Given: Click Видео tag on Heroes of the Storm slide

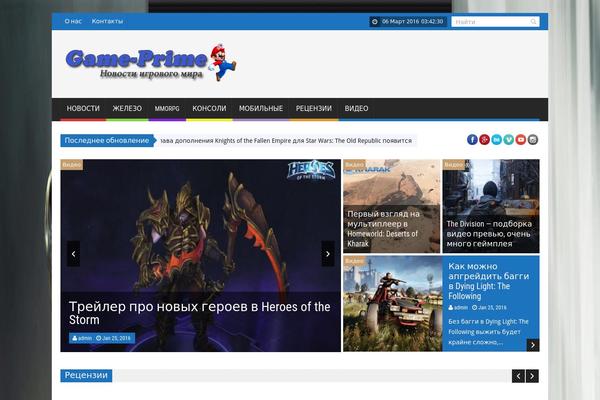Looking at the screenshot, I should (72, 165).
